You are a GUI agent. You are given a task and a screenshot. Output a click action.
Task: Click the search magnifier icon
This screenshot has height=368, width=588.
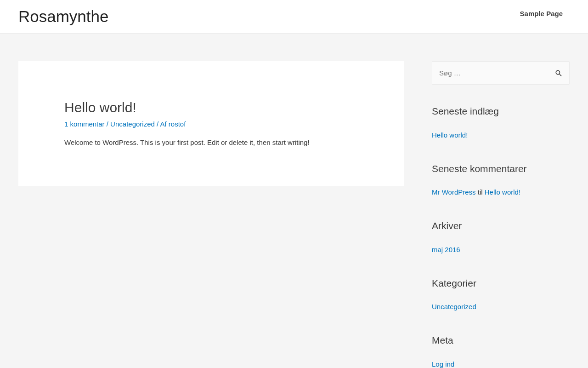(x=559, y=73)
